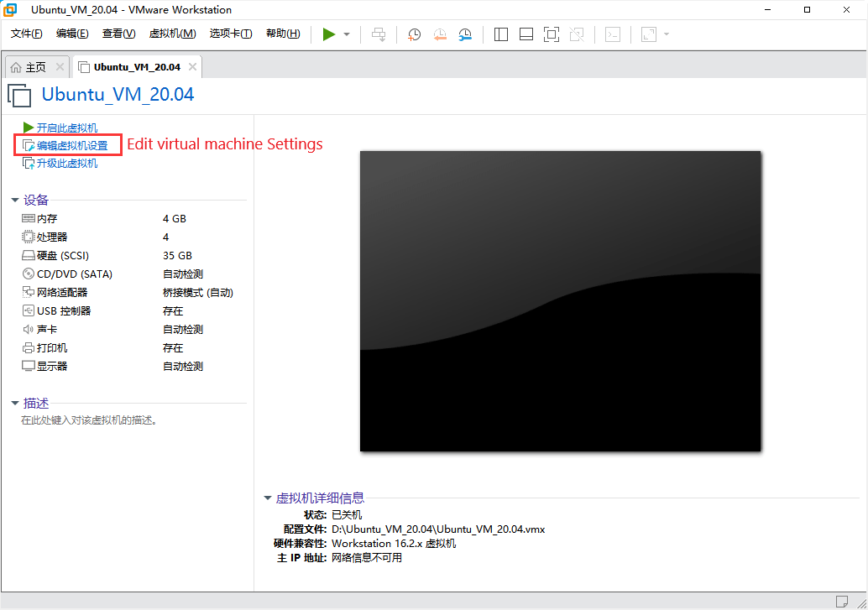This screenshot has height=610, width=868.
Task: Click the VM icon beside the title
Action: pyautogui.click(x=19, y=95)
